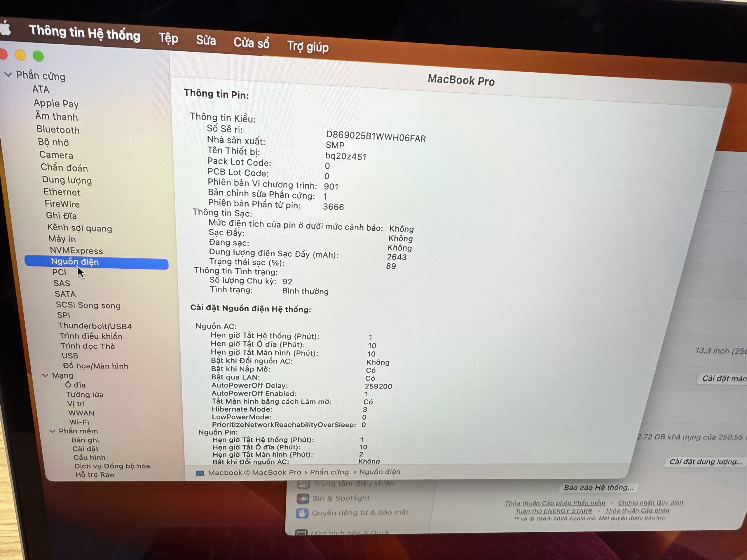
Task: Open Thỏa thuận Cấp phép Phần mềm link
Action: (x=555, y=503)
